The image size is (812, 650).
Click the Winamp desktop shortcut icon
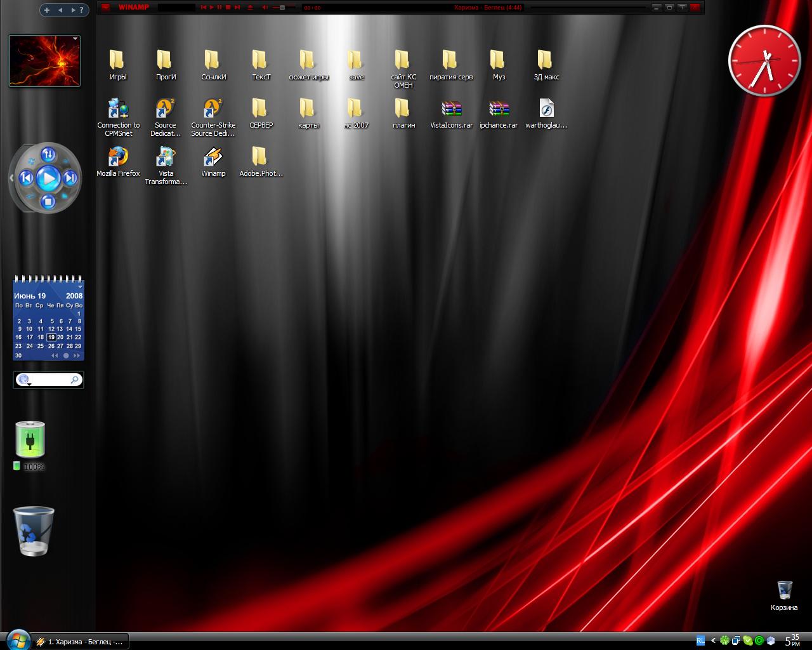point(213,157)
